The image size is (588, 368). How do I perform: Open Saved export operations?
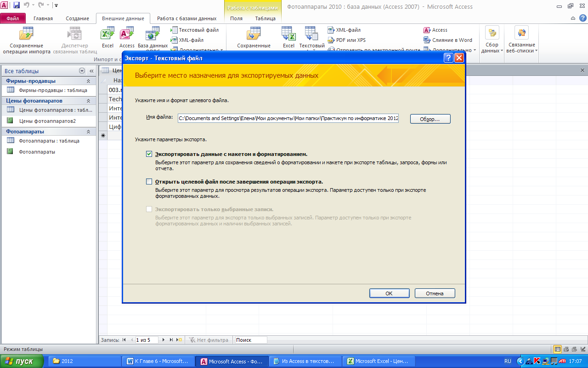[254, 38]
